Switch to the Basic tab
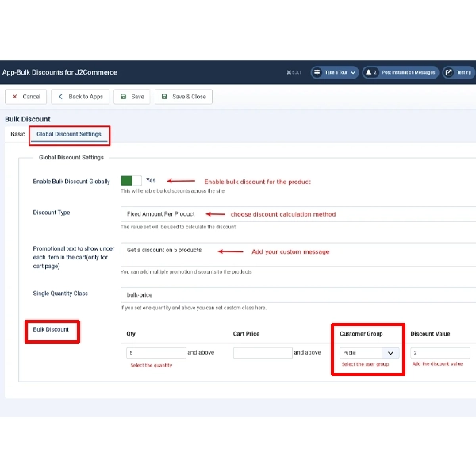Screen dimensions: 476x476 click(17, 134)
